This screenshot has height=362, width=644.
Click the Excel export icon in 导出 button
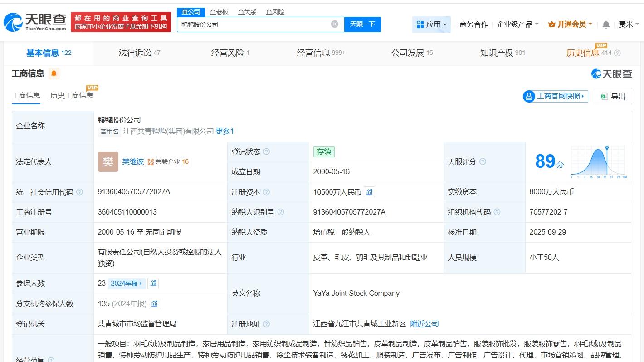604,96
